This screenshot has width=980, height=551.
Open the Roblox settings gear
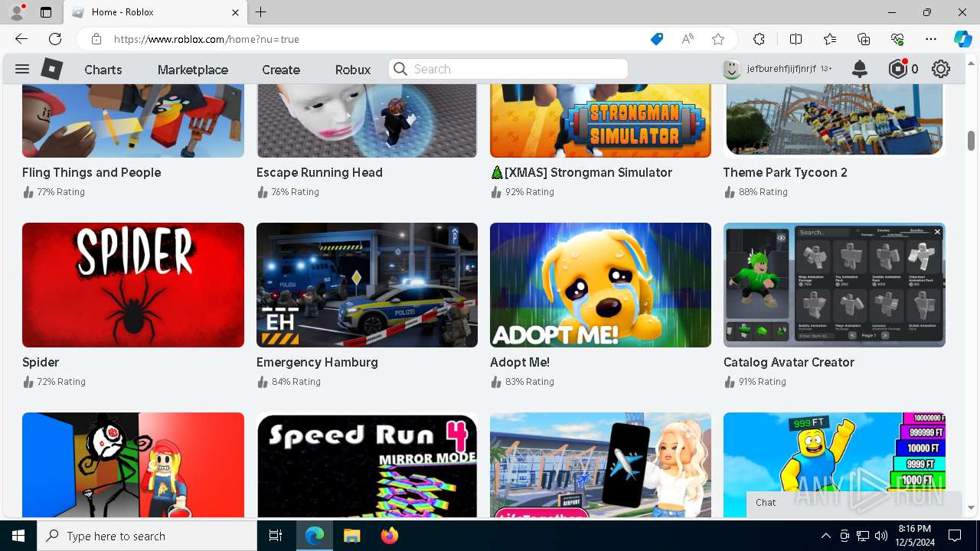941,69
